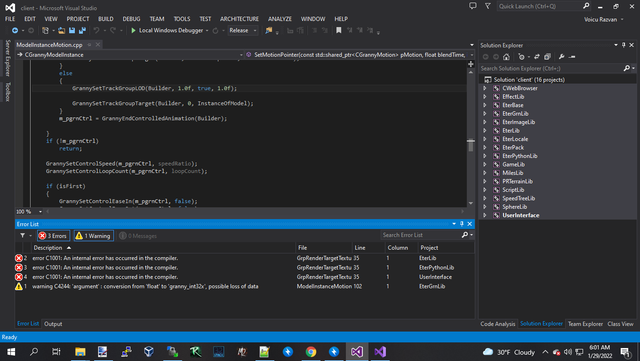Open the Server Explorer side tab
This screenshot has width=640, height=361.
(7, 58)
